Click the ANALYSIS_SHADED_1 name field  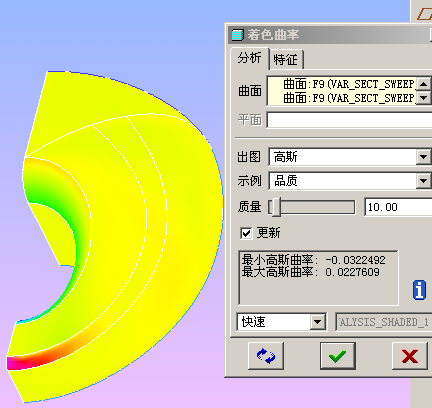[x=384, y=322]
